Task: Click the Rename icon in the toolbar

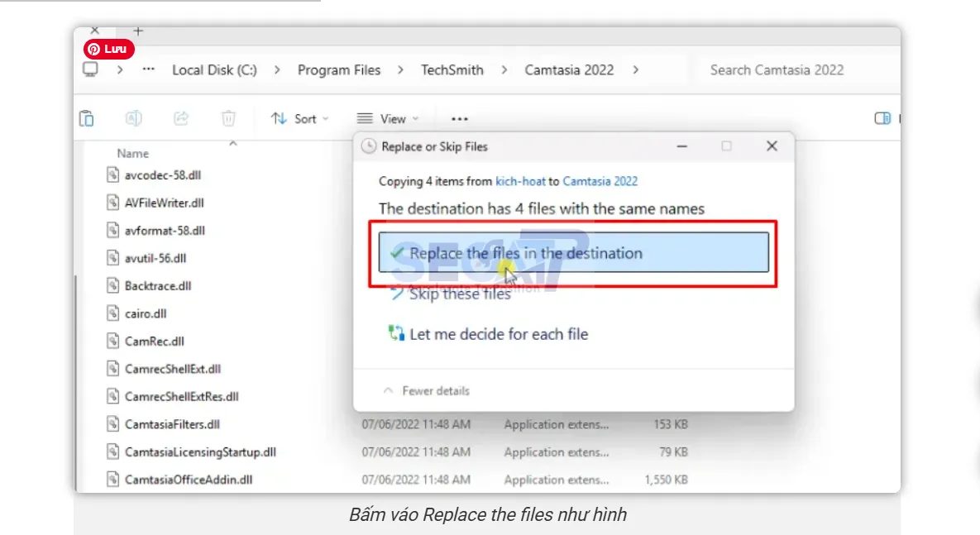Action: click(x=133, y=118)
